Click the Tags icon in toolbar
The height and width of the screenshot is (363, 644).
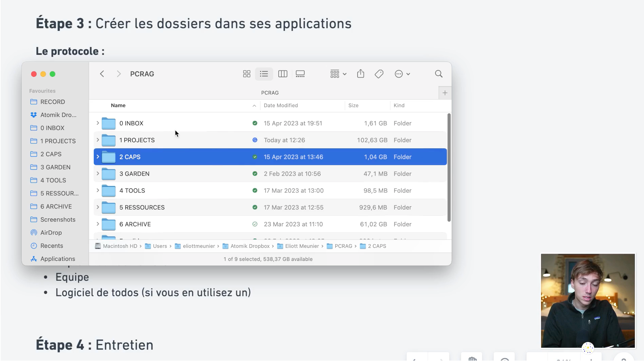(379, 74)
